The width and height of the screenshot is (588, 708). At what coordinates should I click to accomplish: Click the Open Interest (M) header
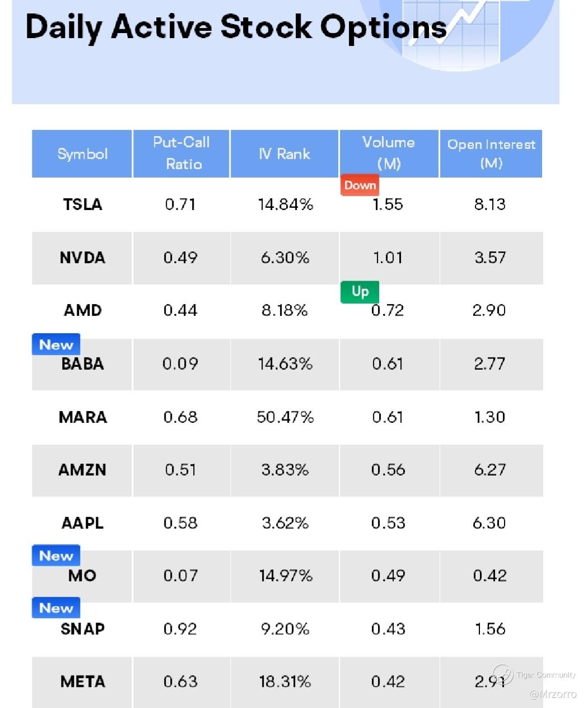pyautogui.click(x=491, y=153)
